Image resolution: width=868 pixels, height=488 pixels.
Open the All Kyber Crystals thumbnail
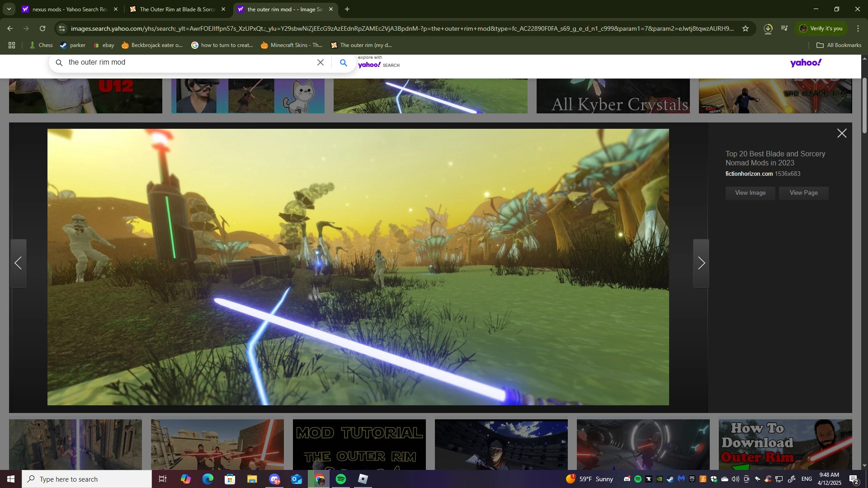tap(613, 96)
